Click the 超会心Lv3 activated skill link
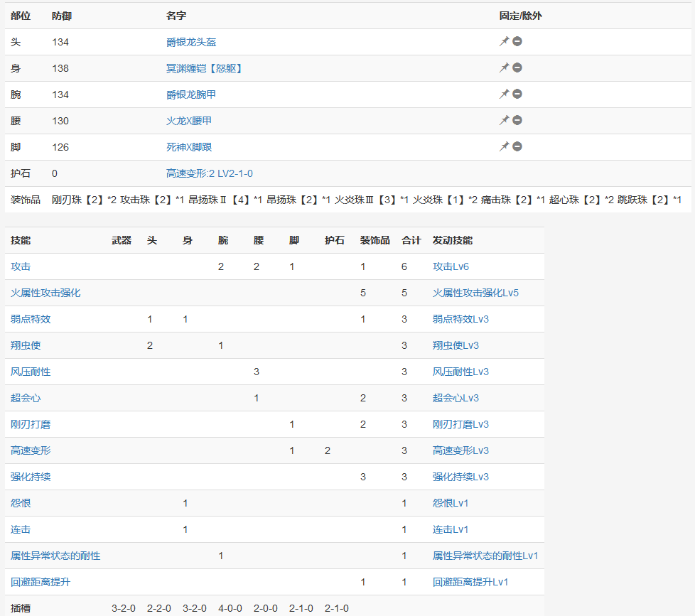The image size is (695, 616). 456,398
